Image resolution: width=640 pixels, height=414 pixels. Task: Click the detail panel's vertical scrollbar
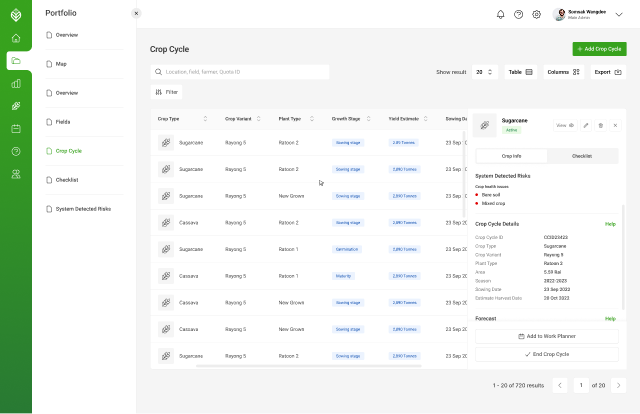tap(623, 257)
